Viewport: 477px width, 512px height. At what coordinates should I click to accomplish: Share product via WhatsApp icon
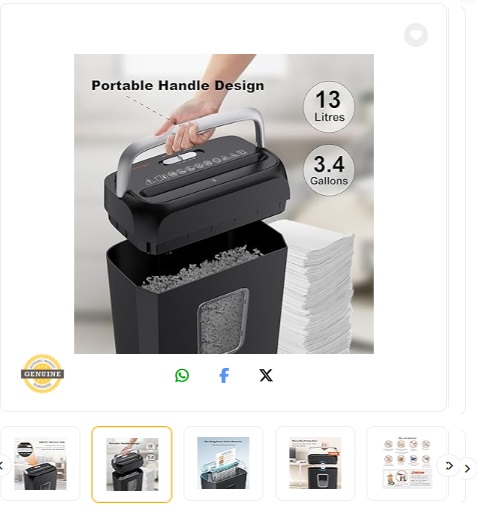[x=182, y=375]
